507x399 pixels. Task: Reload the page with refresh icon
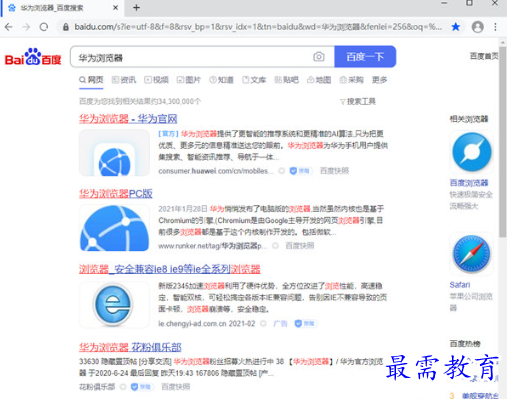pos(44,27)
